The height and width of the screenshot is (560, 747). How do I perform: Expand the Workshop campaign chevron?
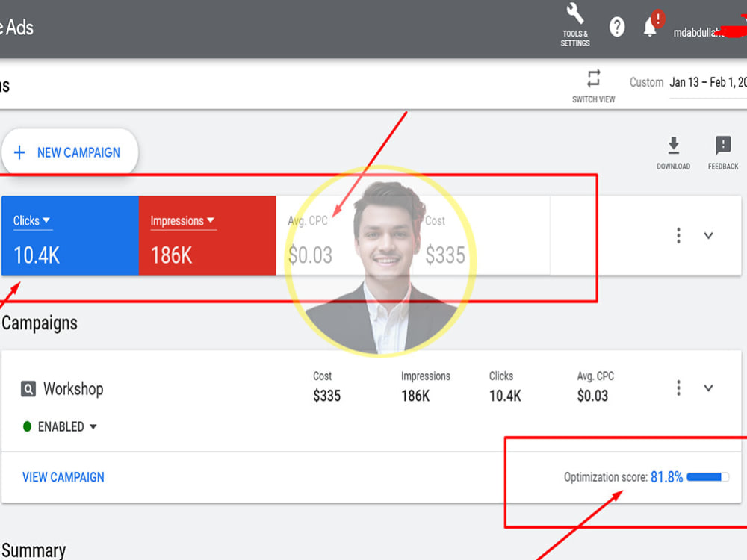tap(708, 388)
